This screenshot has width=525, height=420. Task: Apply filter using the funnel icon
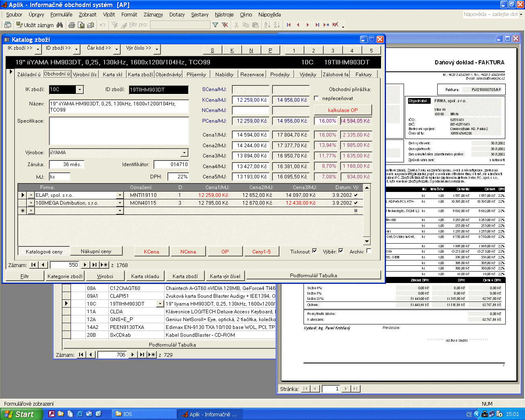coord(215,25)
